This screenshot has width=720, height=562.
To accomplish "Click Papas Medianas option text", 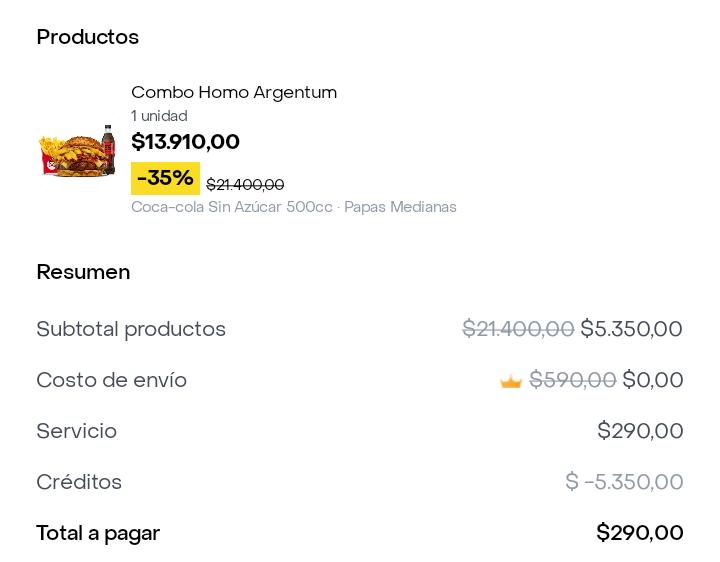I will point(400,207).
